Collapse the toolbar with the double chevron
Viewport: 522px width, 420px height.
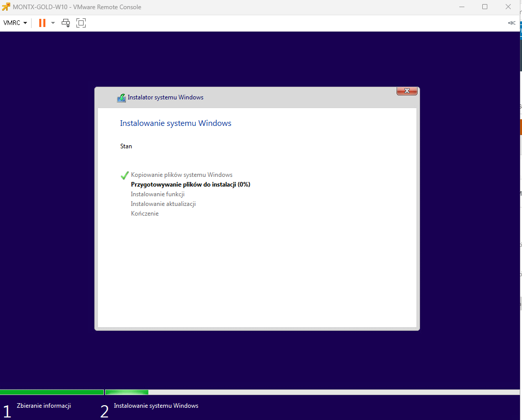pos(511,23)
